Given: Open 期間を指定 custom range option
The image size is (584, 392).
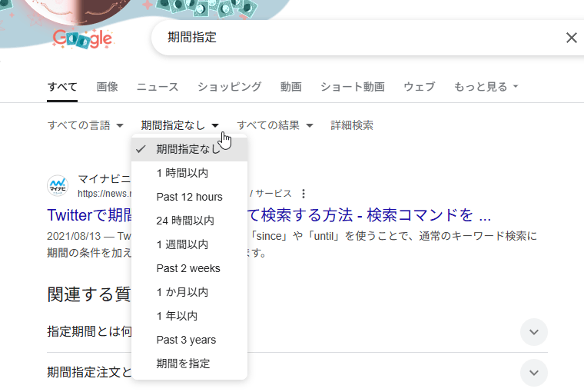Looking at the screenshot, I should pos(190,364).
